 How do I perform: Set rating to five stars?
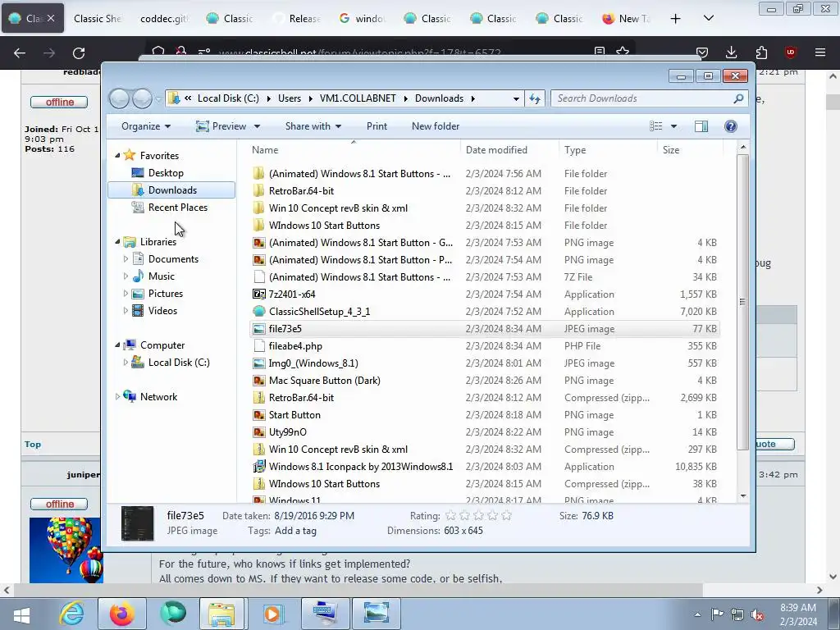[x=507, y=516]
